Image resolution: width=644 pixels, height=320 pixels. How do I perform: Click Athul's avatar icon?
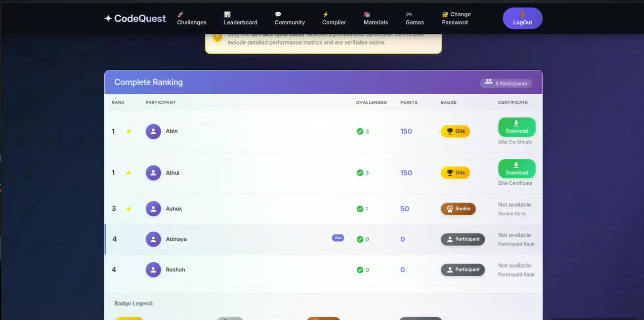(153, 173)
